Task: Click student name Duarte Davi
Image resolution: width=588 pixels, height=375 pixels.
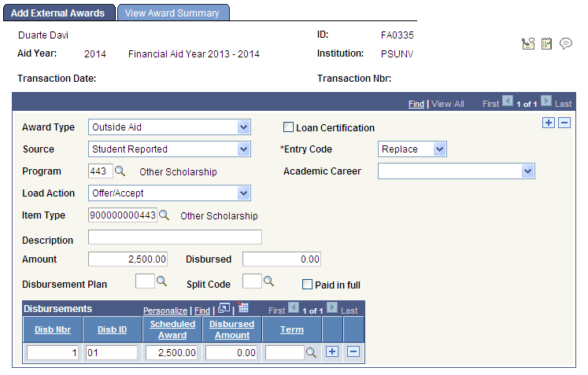Action: point(43,35)
